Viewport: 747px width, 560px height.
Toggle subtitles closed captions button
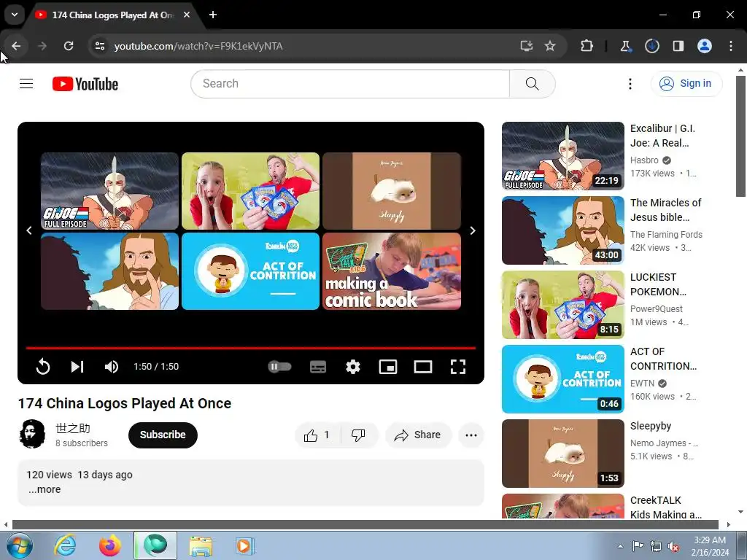318,367
